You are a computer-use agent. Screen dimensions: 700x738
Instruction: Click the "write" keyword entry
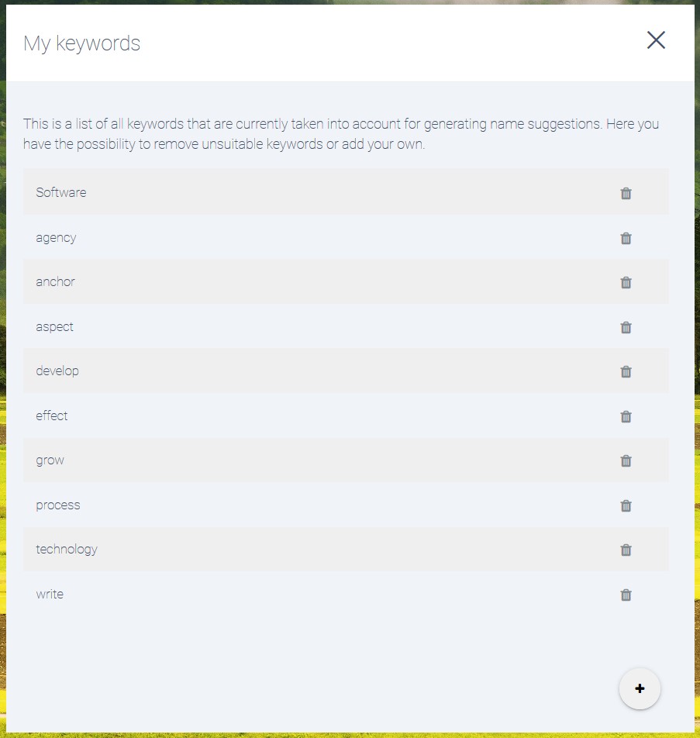(310, 594)
